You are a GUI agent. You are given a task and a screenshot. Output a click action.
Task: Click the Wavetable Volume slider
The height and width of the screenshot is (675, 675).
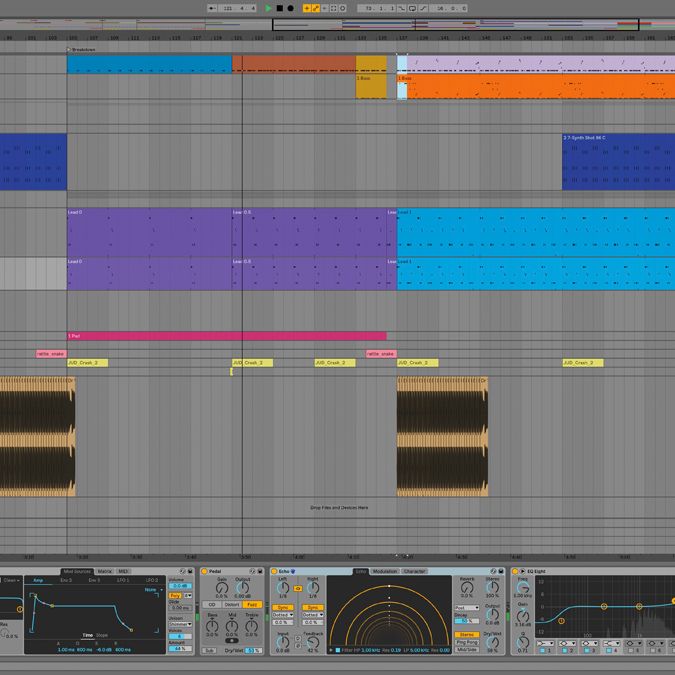click(x=180, y=586)
